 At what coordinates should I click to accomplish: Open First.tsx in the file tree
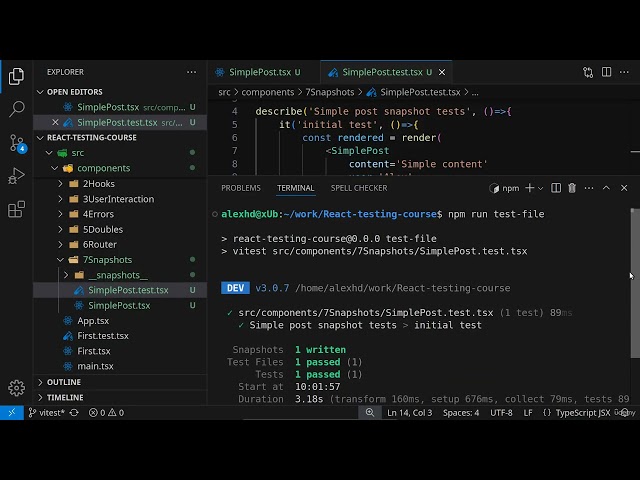pyautogui.click(x=120, y=351)
